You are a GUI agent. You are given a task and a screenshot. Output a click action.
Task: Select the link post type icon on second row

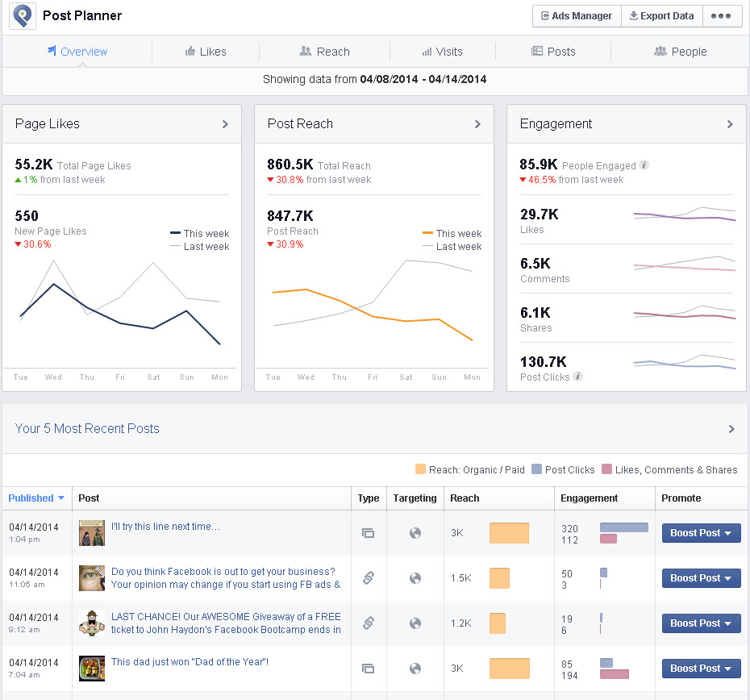tap(369, 578)
